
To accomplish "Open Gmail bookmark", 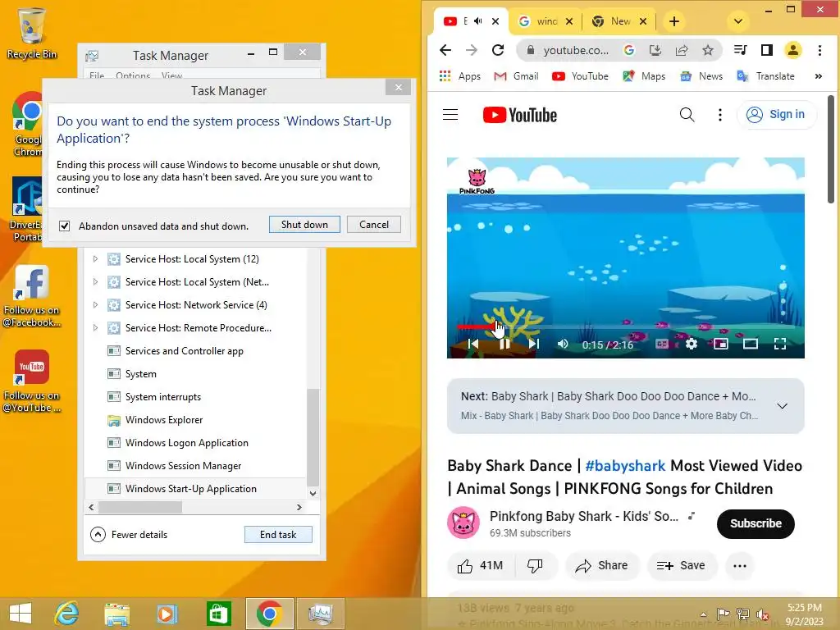I will (x=516, y=76).
